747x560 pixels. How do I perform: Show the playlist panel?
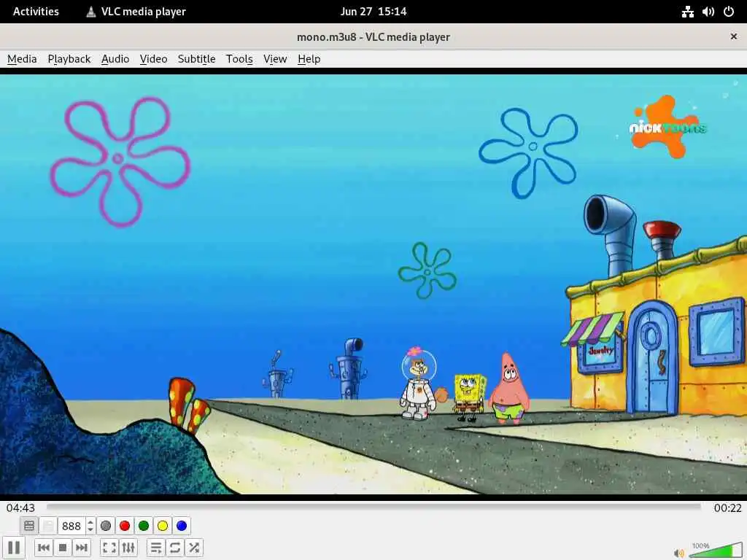click(x=156, y=548)
